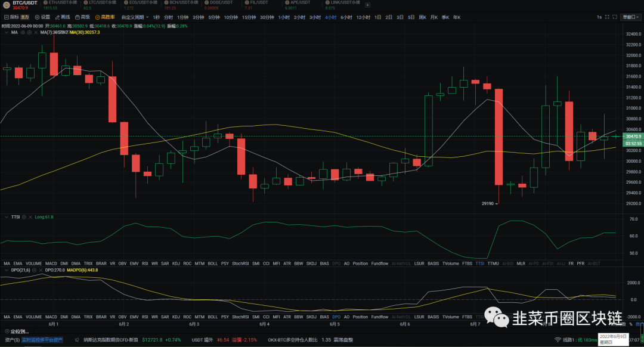Screen dimensions: 644x347
Task: Open MA indicator settings gear
Action: pyautogui.click(x=29, y=32)
